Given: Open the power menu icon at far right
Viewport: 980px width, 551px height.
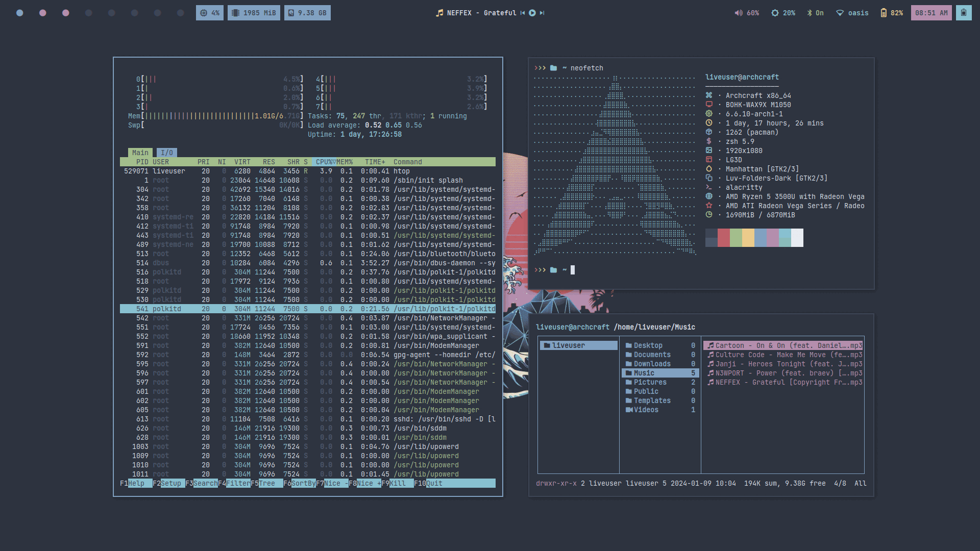Looking at the screenshot, I should [x=963, y=13].
